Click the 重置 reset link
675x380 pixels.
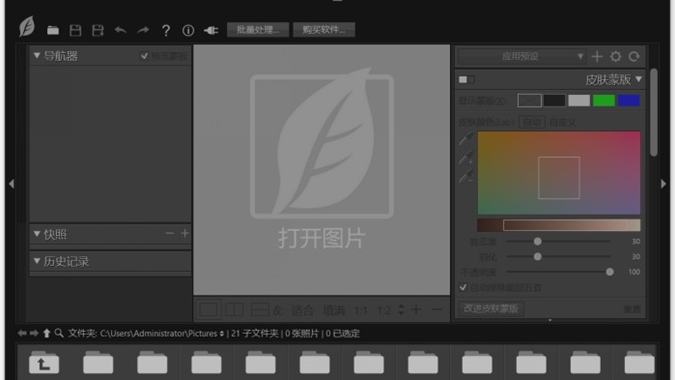click(632, 309)
